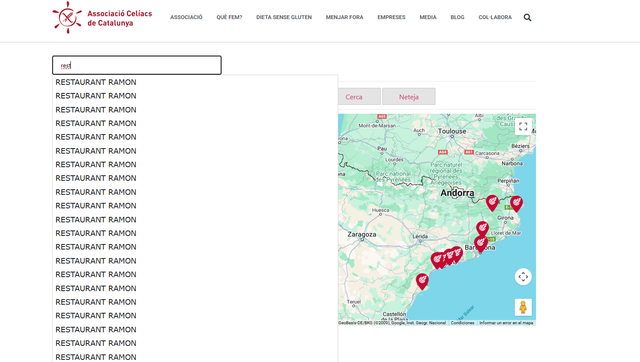Open the DIETA SENSE GLUTEN menu
Image resolution: width=640 pixels, height=362 pixels.
click(x=284, y=18)
